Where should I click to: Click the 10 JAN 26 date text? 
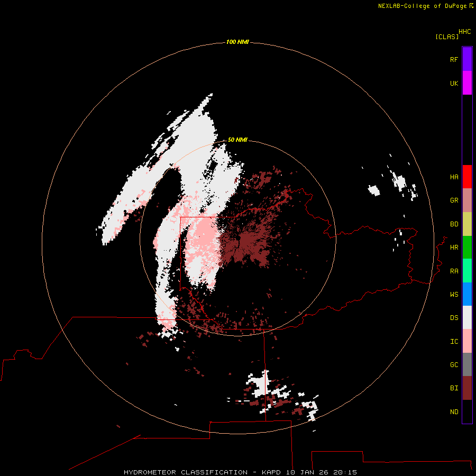pos(307,472)
